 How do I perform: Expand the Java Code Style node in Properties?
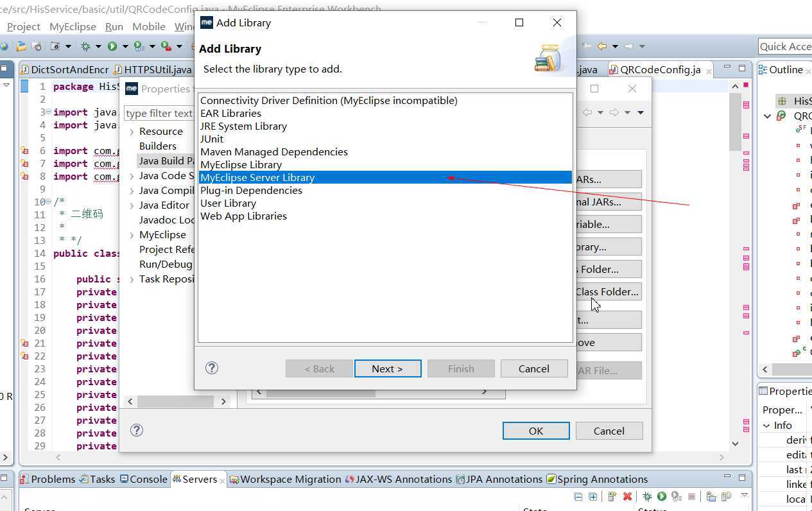(132, 176)
